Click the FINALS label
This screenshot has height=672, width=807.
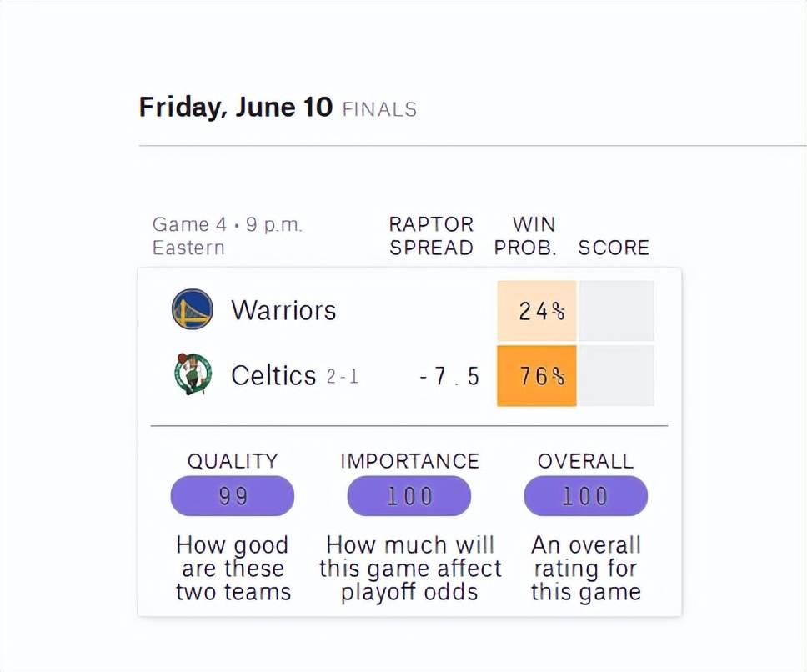380,109
